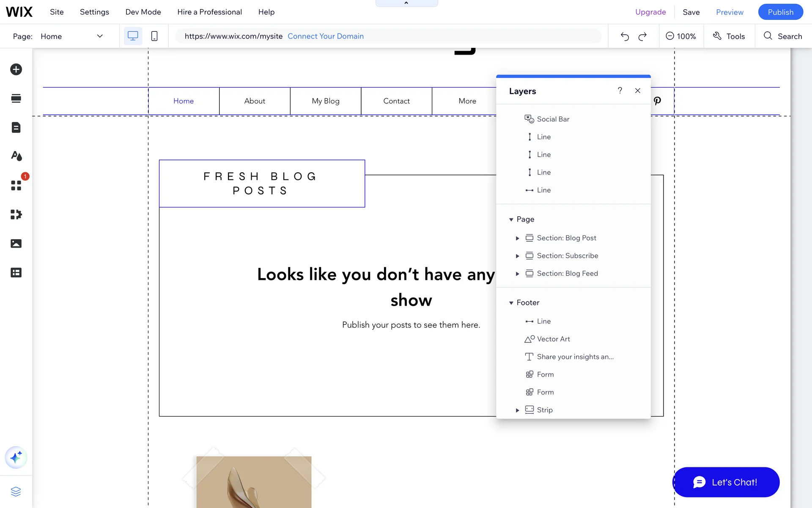Expand Section: Blog Post layer
The height and width of the screenshot is (508, 812).
[517, 238]
